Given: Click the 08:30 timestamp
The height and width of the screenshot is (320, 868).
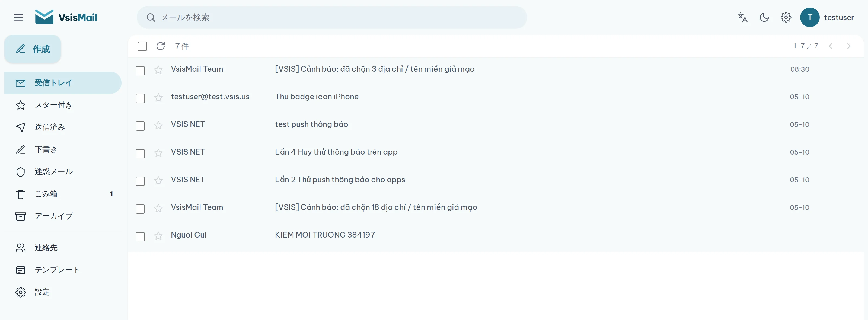Looking at the screenshot, I should [800, 69].
